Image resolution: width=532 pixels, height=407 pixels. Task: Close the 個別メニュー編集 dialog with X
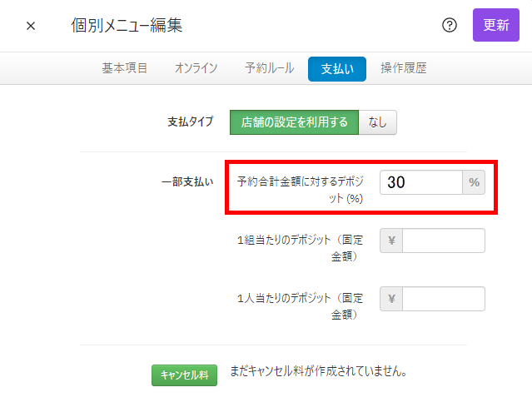point(31,26)
